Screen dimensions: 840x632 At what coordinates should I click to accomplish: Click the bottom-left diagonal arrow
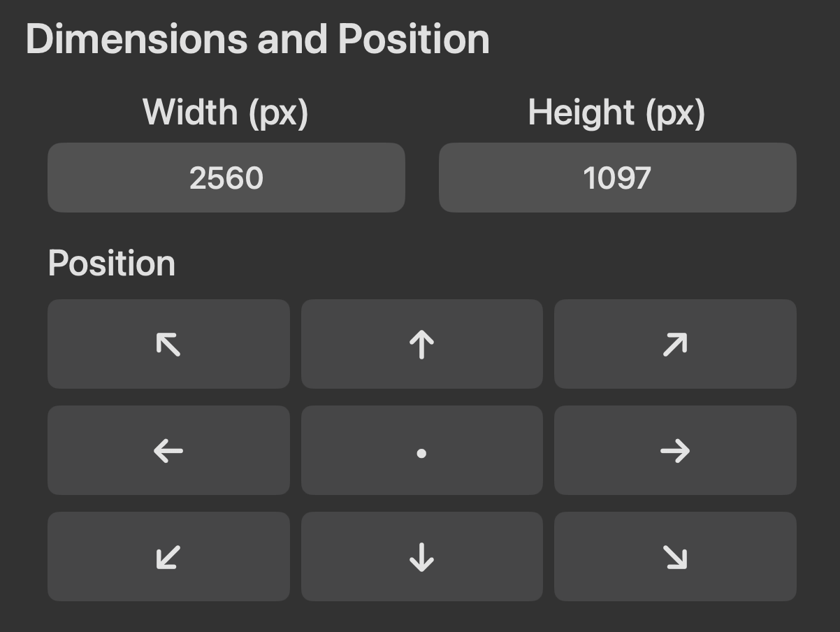168,556
